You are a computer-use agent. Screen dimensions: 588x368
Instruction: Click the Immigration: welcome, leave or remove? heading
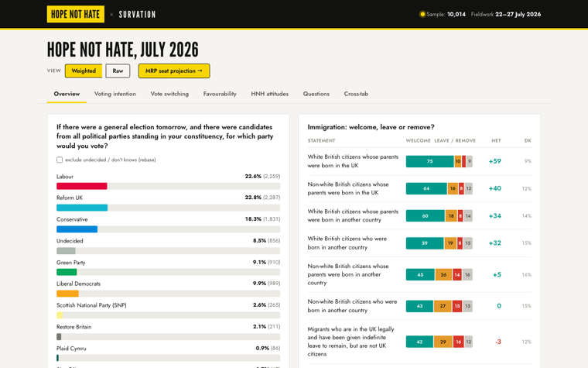tap(371, 127)
